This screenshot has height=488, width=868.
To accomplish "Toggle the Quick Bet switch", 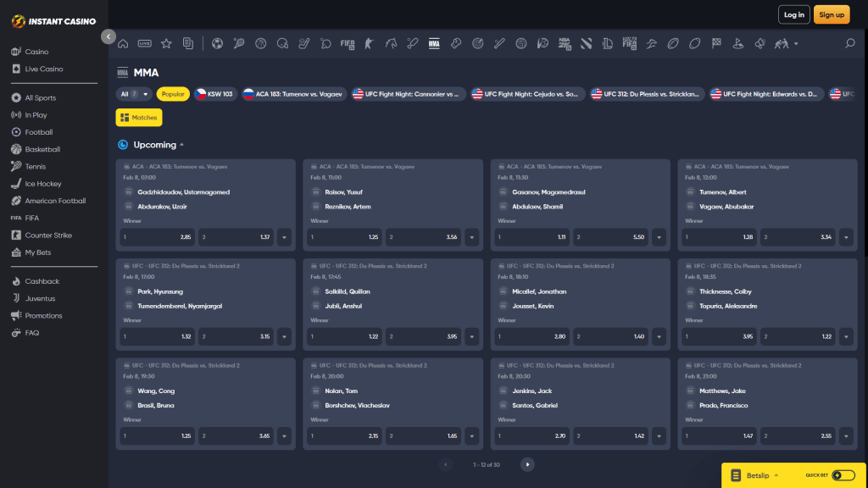I will click(843, 475).
